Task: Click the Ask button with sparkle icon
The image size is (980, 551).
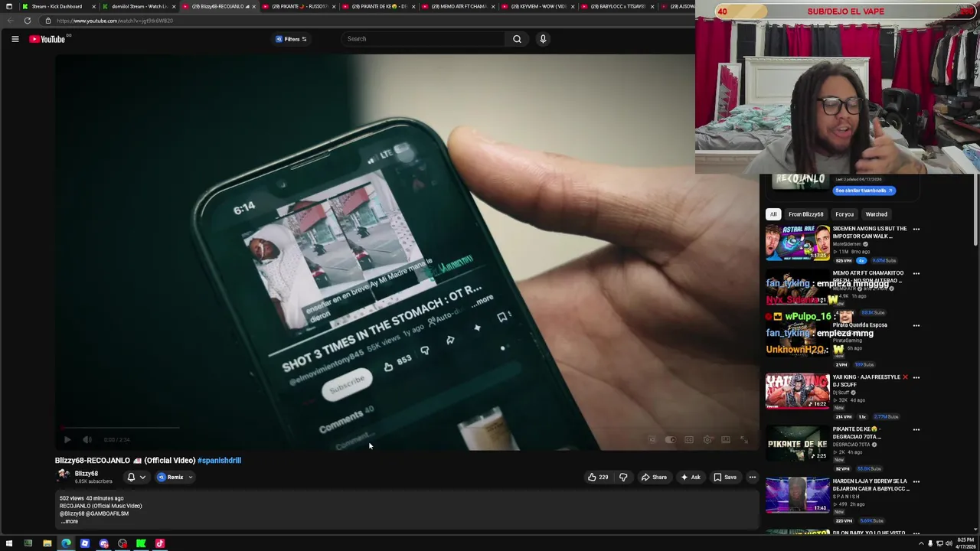Action: [x=690, y=477]
